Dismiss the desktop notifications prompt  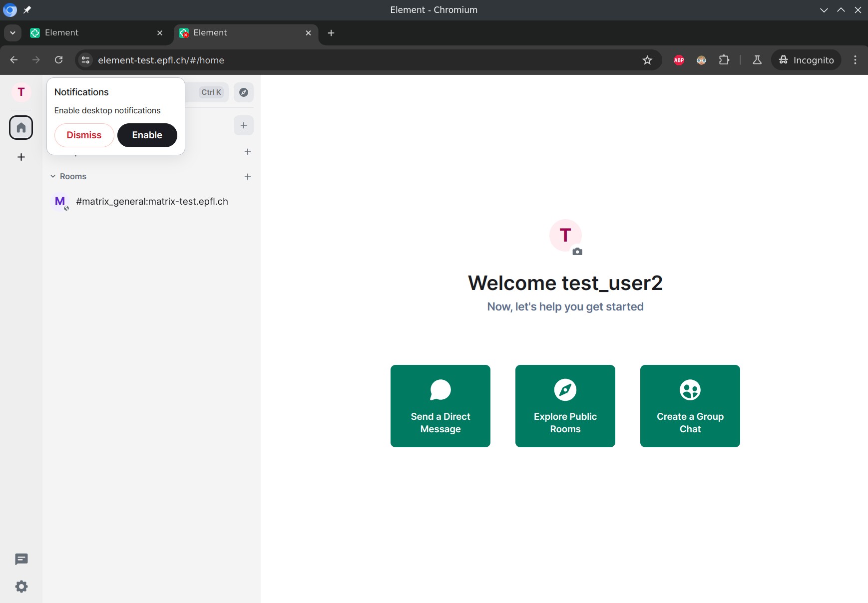(84, 135)
